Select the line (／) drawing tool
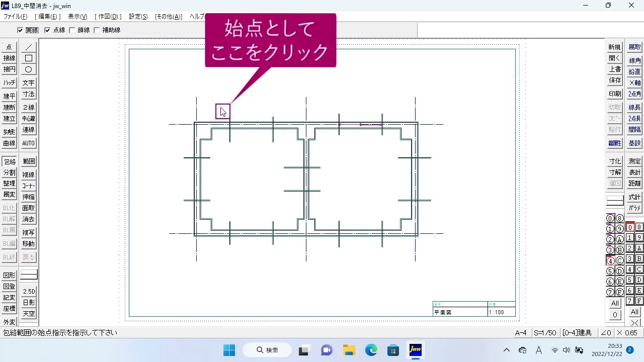 (x=29, y=47)
